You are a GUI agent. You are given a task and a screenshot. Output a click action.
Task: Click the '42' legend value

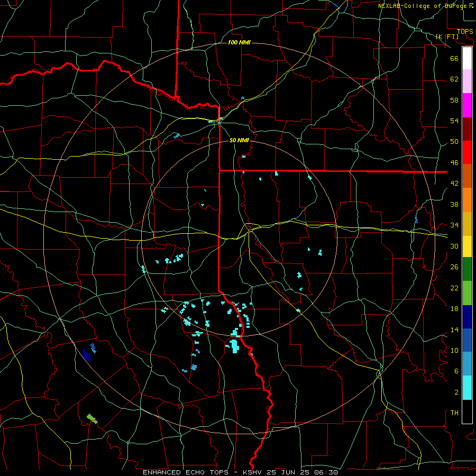click(x=454, y=184)
